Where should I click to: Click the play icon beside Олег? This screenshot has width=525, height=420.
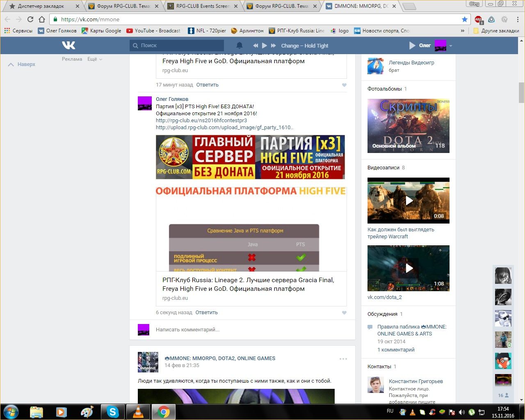coord(412,46)
